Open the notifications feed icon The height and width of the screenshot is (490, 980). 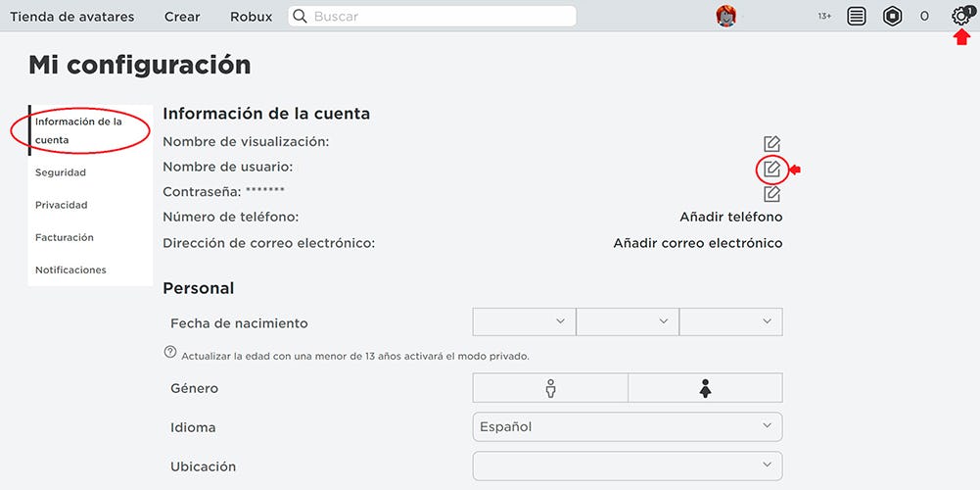click(x=857, y=16)
